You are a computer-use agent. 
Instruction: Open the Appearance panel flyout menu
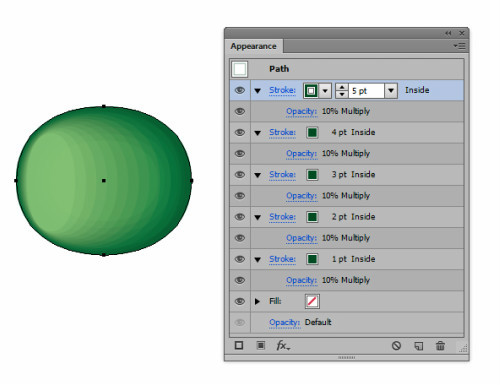coord(460,46)
